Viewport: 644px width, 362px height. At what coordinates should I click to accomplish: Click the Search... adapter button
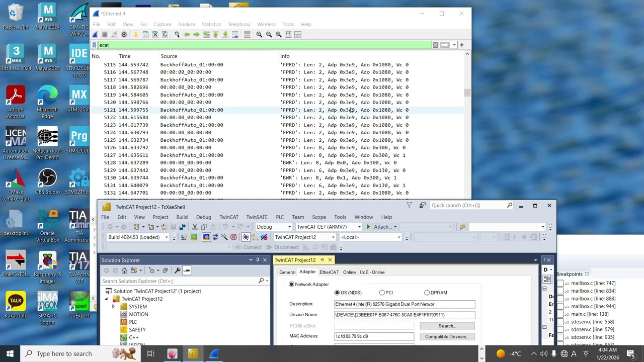(x=447, y=326)
